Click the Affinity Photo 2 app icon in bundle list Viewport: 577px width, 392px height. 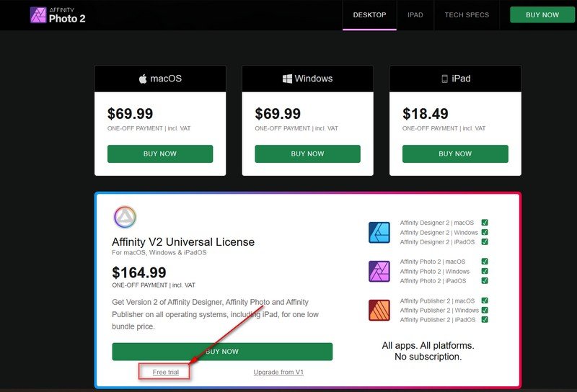coord(379,272)
